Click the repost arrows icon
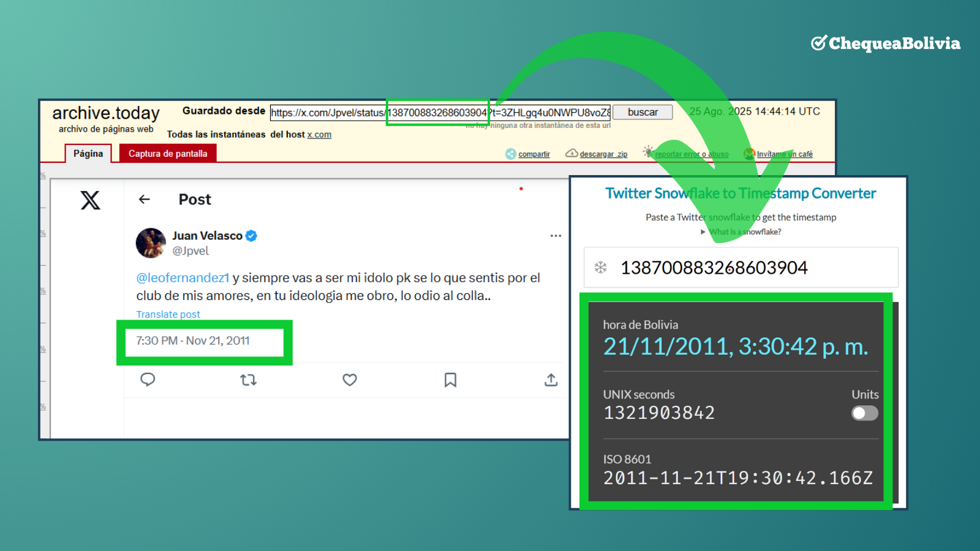 (248, 380)
